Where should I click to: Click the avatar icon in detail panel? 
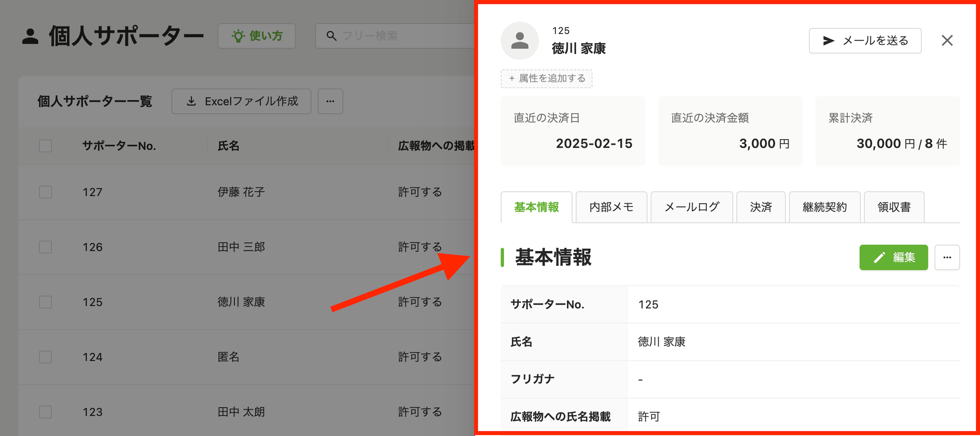pos(520,41)
